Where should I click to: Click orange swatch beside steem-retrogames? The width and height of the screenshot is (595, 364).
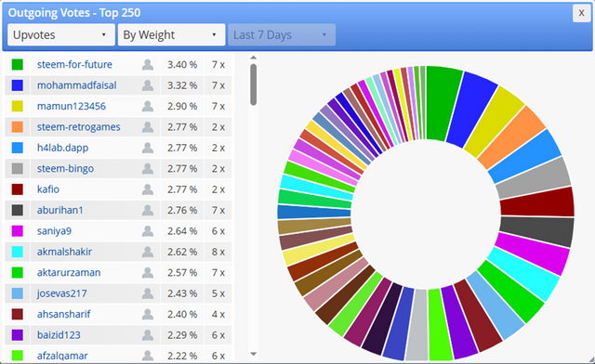coord(17,127)
